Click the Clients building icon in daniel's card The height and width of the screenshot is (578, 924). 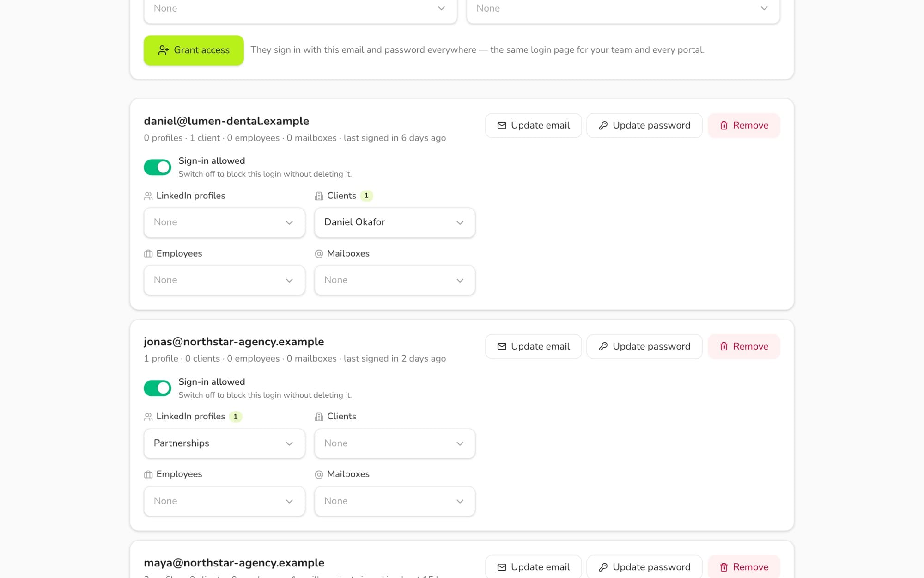coord(319,196)
